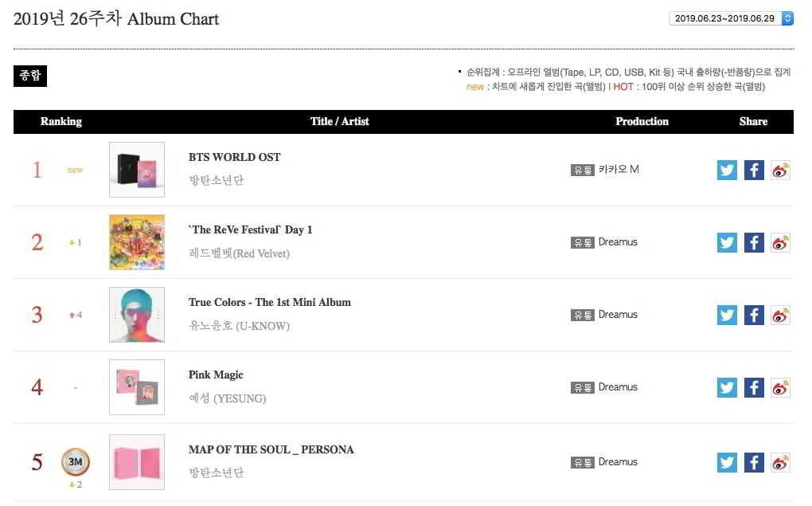
Task: Share BTS WORLD OST on Facebook
Action: [x=754, y=170]
